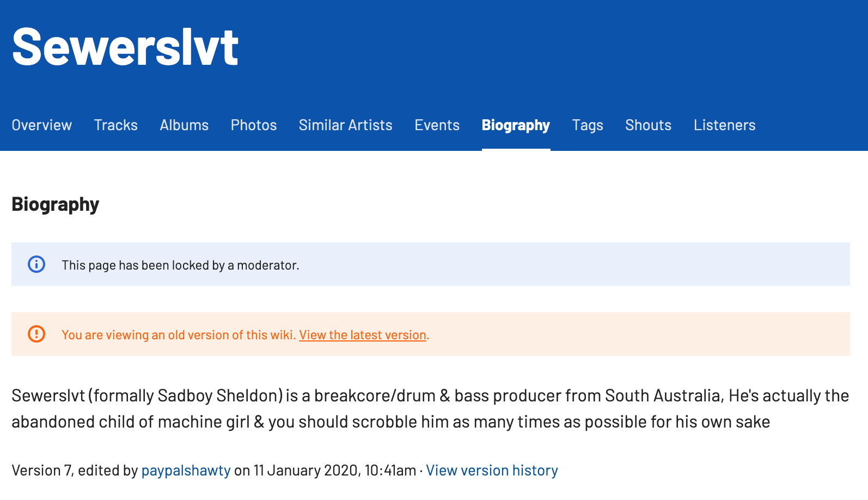Click 'This page has been locked by a moderator.' text
Image resolution: width=868 pixels, height=500 pixels.
pyautogui.click(x=180, y=265)
